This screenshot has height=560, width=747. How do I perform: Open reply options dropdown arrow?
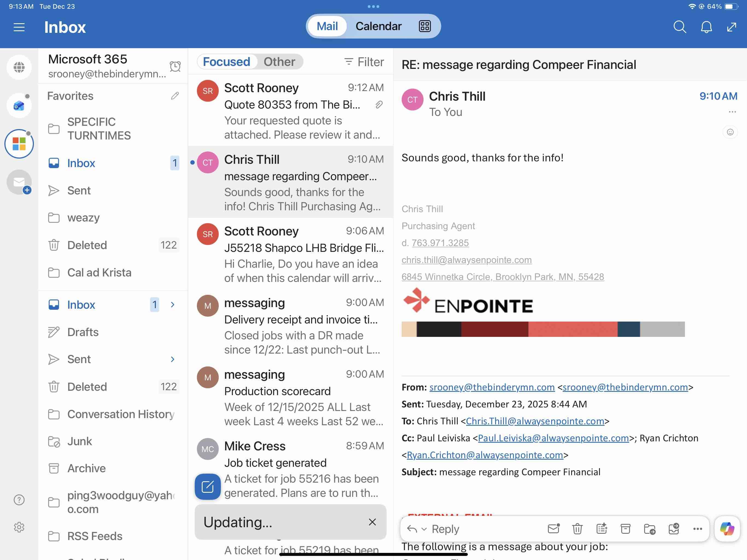click(x=424, y=529)
